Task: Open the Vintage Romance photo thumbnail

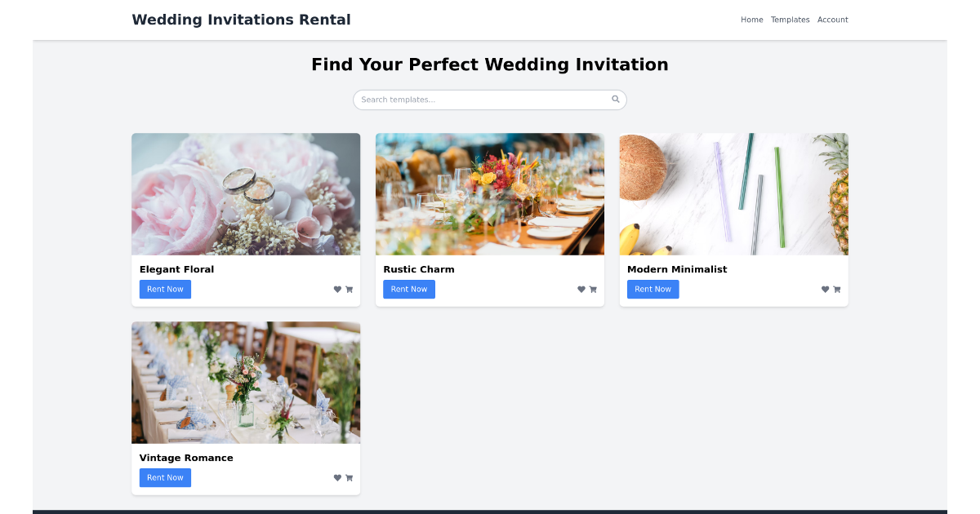Action: point(246,382)
